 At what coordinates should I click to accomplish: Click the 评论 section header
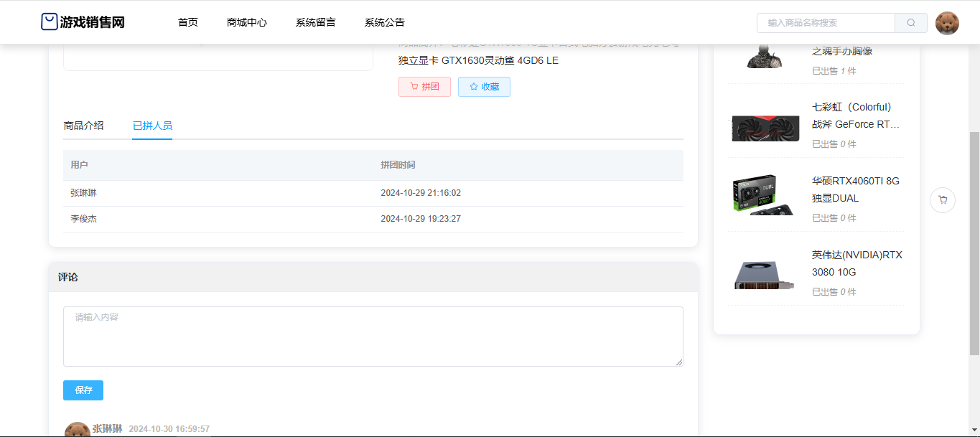(x=373, y=277)
